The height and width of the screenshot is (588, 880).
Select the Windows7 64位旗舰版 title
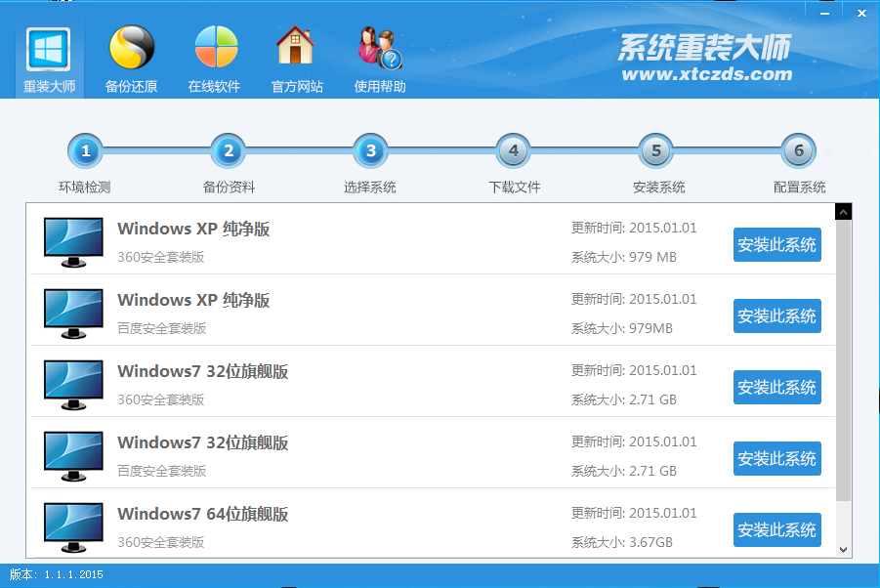click(202, 514)
